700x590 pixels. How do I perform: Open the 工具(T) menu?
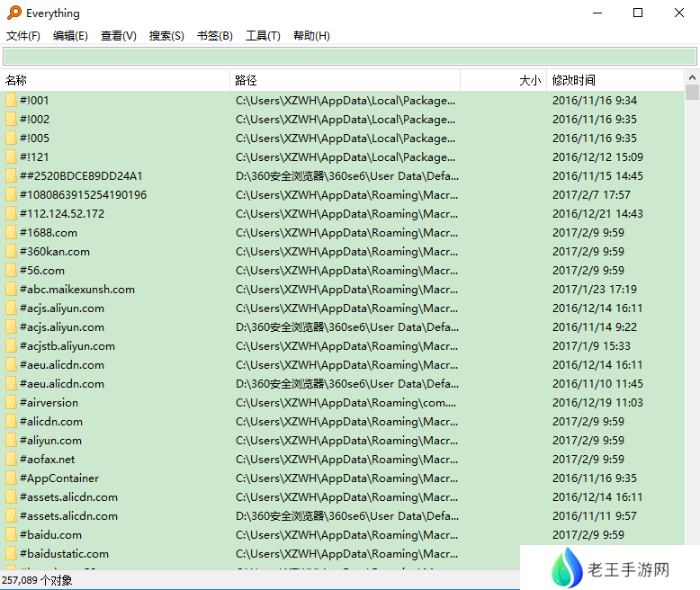pyautogui.click(x=263, y=36)
